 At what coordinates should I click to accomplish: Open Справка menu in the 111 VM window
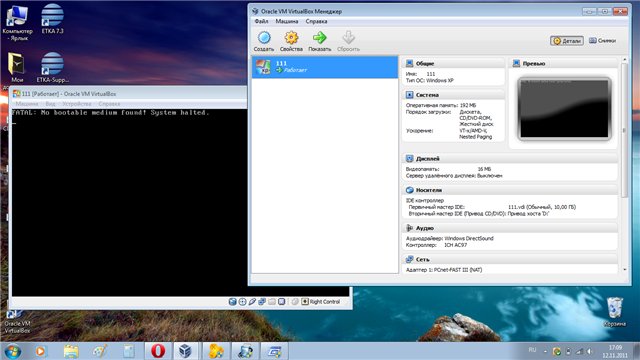[x=109, y=104]
